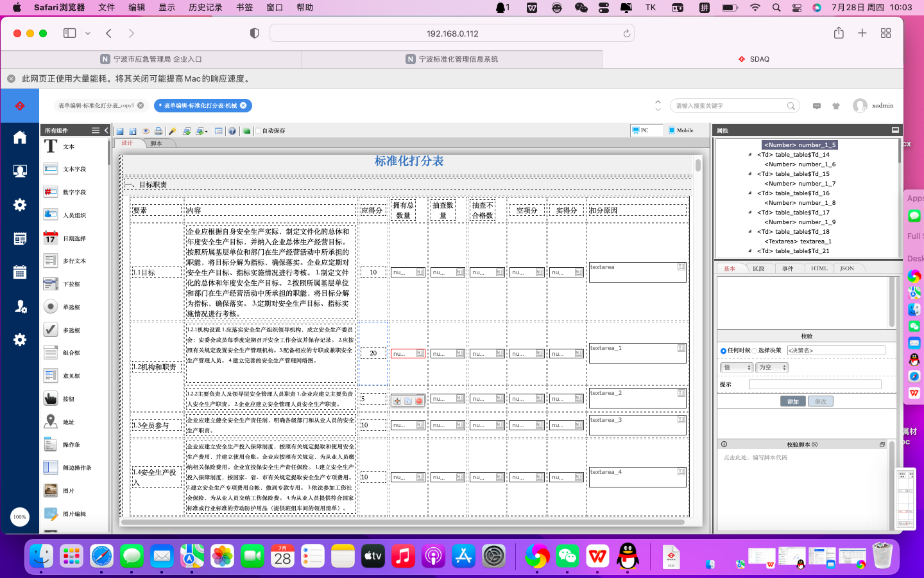This screenshot has height=578, width=924.
Task: Click the home icon in left sidebar
Action: click(x=20, y=137)
